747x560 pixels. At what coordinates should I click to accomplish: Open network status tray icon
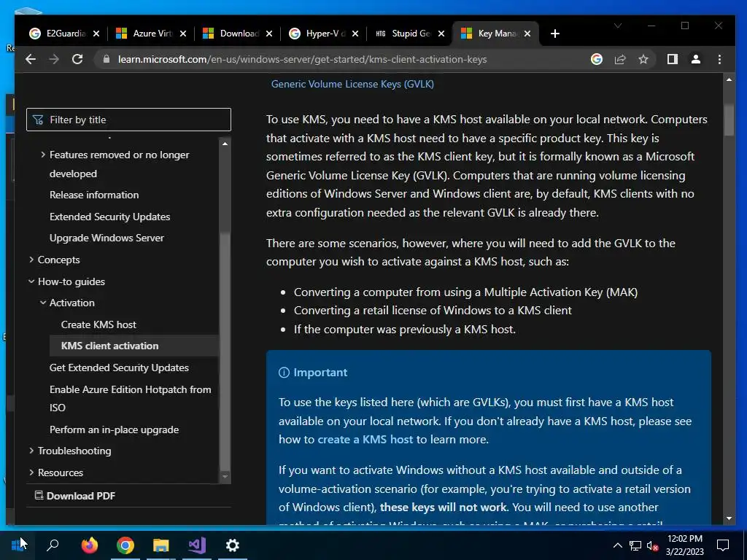tap(635, 545)
